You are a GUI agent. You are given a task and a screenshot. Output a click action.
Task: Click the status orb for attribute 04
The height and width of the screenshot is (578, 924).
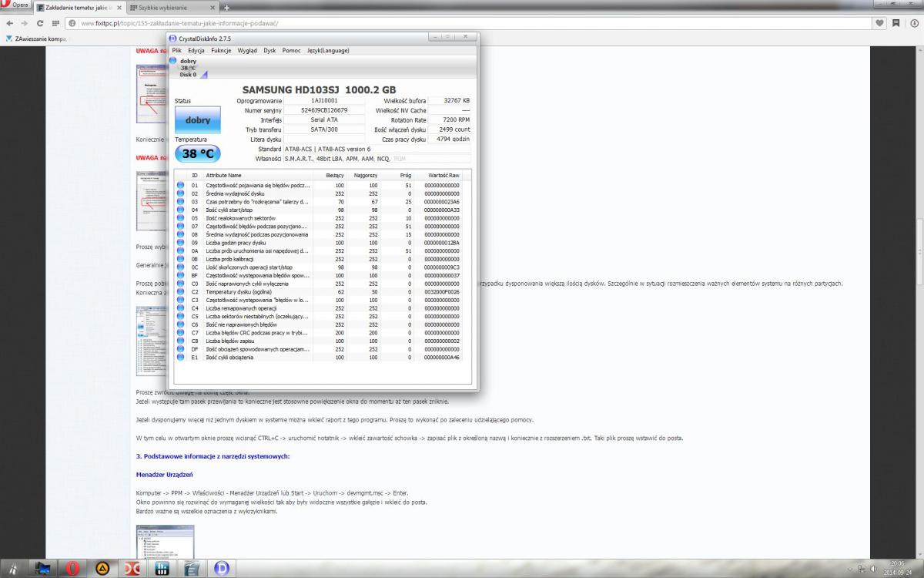point(180,210)
